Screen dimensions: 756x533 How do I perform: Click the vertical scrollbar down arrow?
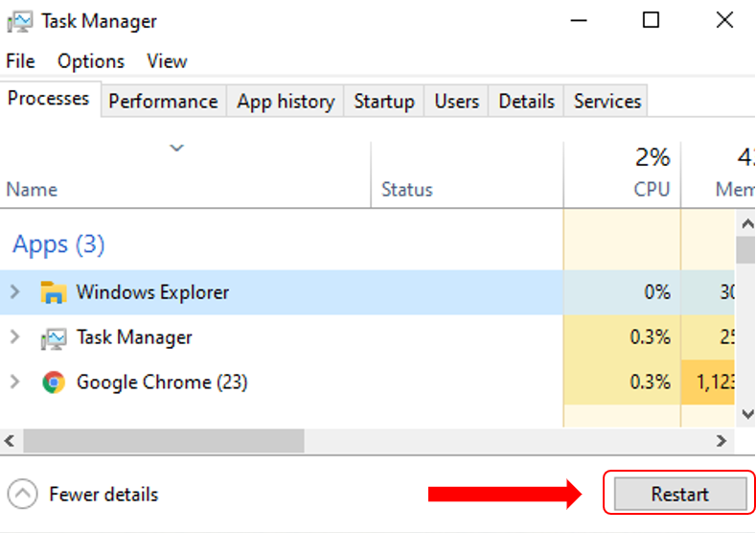tap(746, 414)
